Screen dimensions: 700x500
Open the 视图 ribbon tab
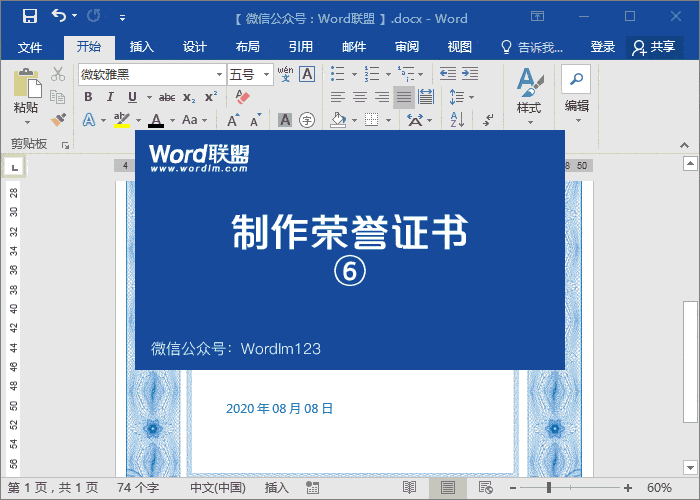pyautogui.click(x=459, y=46)
